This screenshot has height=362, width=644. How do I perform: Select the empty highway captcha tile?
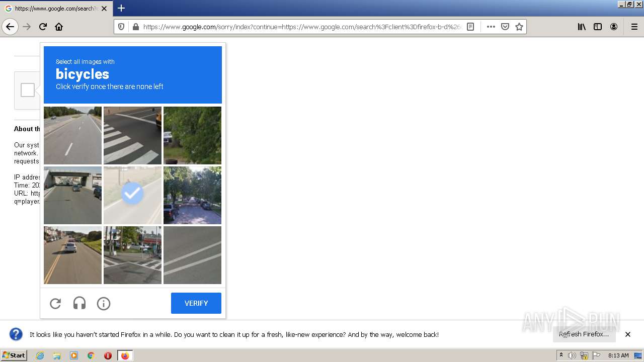[72, 135]
